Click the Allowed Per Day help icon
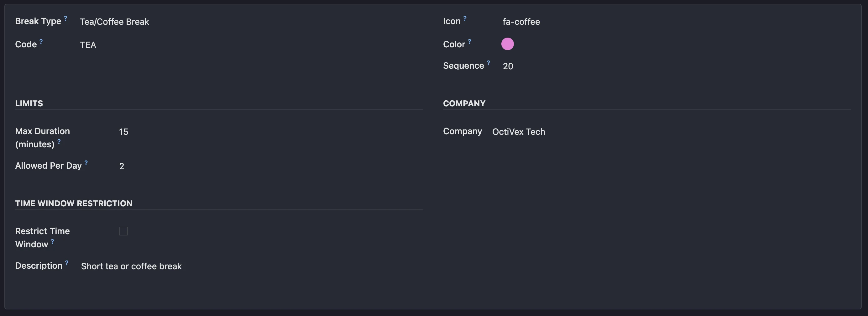 click(x=86, y=163)
